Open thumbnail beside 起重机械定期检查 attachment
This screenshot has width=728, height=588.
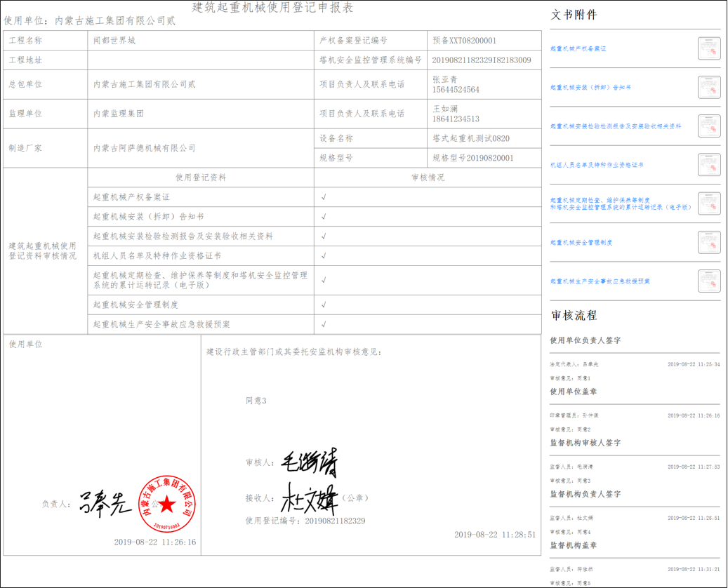tap(709, 203)
